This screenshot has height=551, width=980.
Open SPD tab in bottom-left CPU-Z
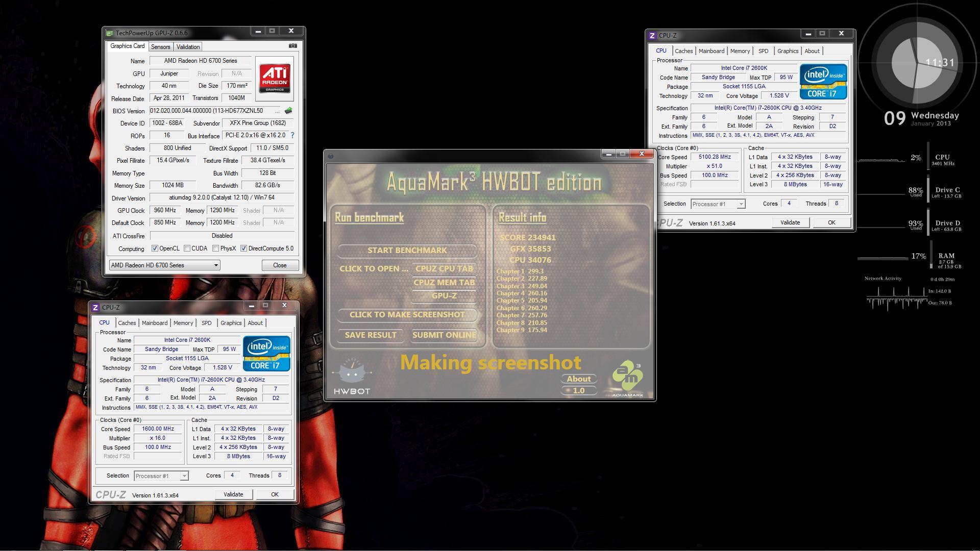click(x=206, y=323)
